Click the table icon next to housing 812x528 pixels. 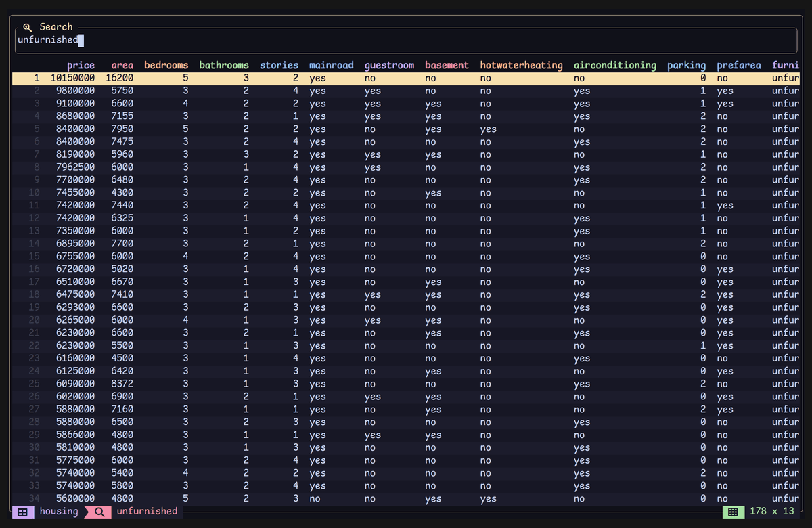pos(22,512)
